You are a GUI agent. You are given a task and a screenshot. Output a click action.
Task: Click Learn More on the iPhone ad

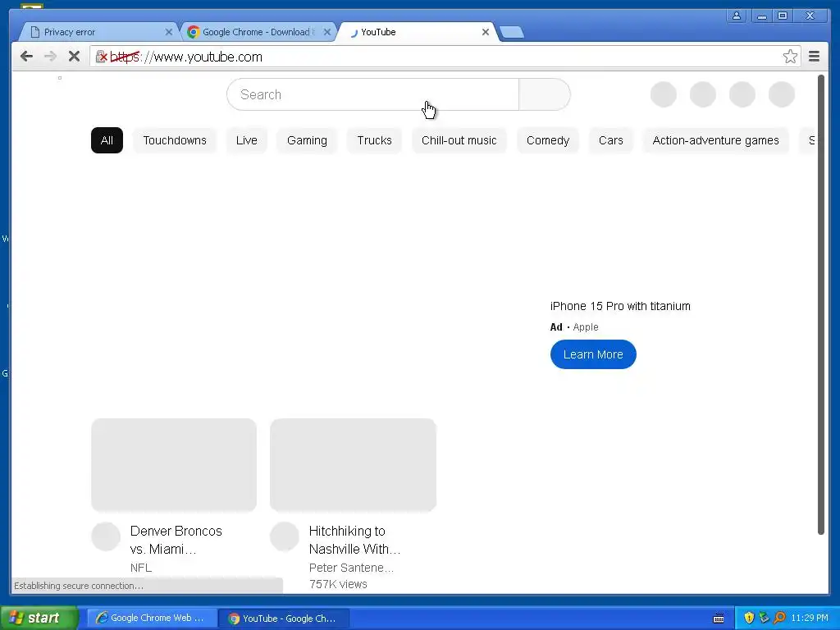click(593, 354)
